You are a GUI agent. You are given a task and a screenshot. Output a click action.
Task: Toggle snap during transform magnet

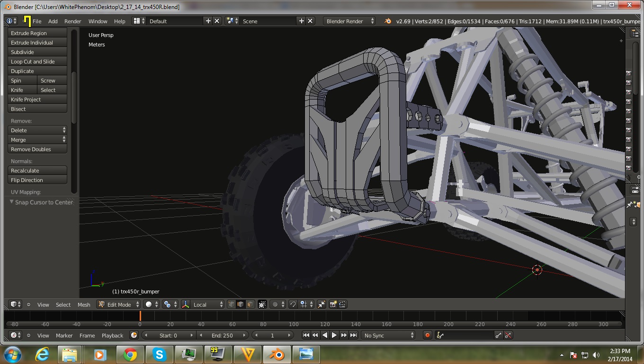pyautogui.click(x=293, y=304)
